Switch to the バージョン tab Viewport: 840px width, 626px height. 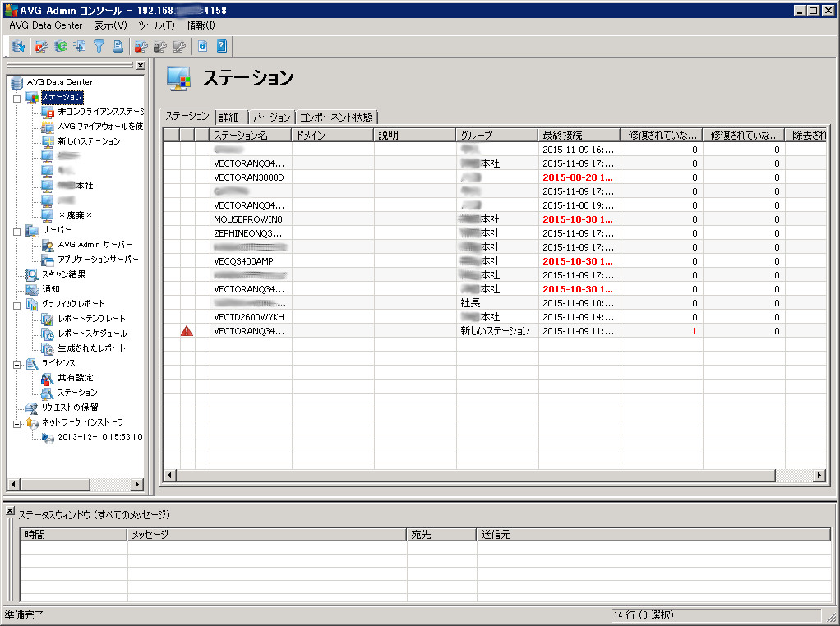click(271, 117)
